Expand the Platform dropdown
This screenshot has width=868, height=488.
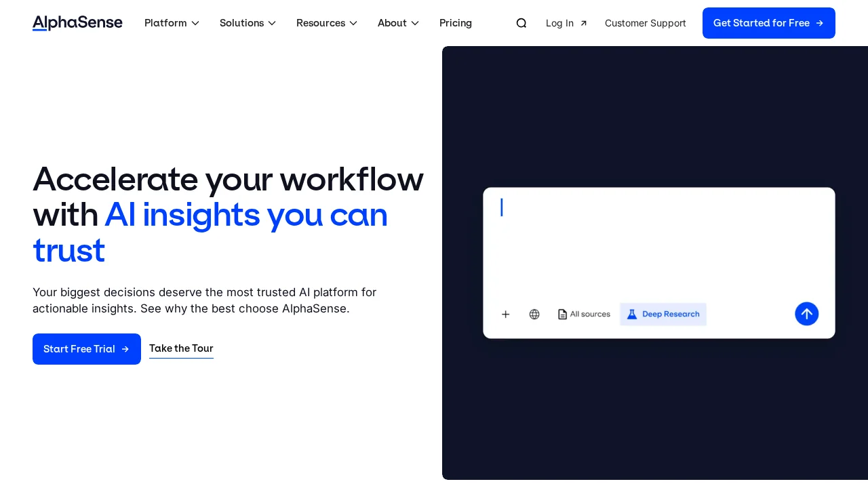(x=172, y=22)
